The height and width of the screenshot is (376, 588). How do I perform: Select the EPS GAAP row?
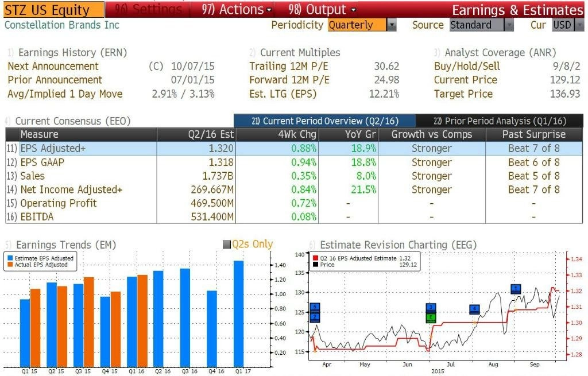coord(294,162)
